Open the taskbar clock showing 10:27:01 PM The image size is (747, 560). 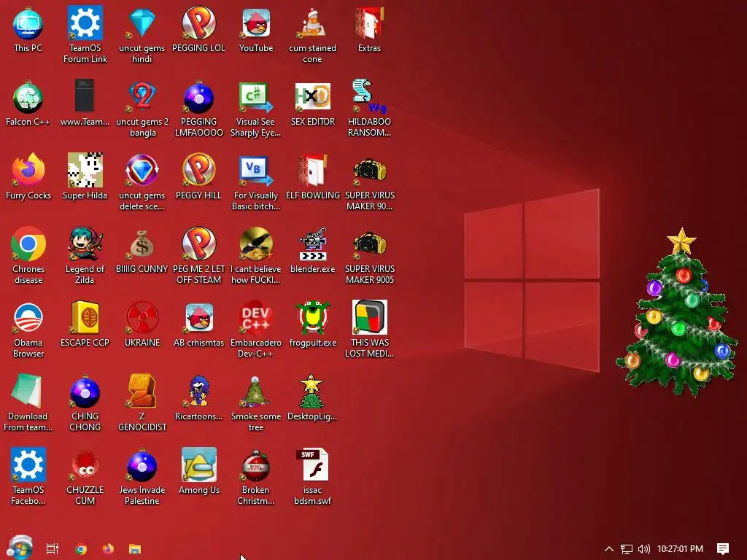(680, 549)
